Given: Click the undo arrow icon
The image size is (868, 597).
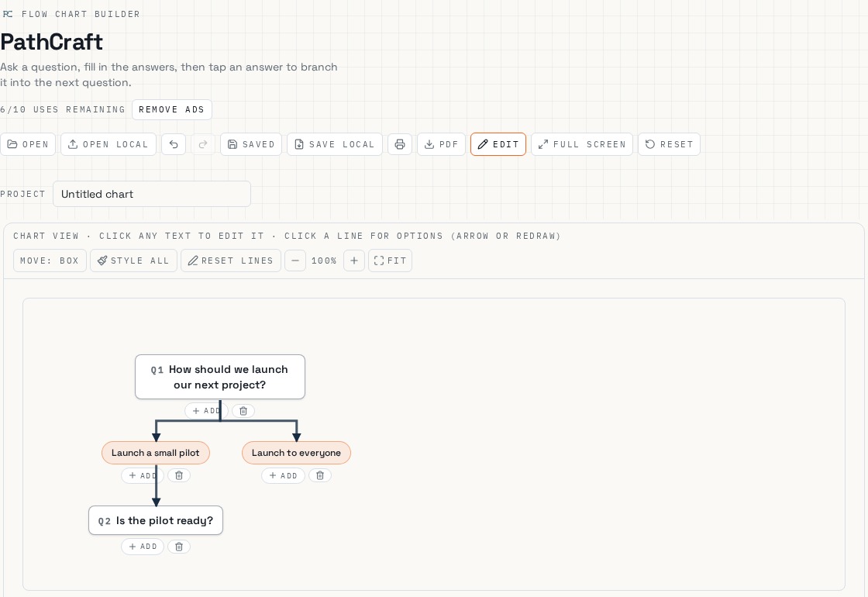Looking at the screenshot, I should 174,144.
